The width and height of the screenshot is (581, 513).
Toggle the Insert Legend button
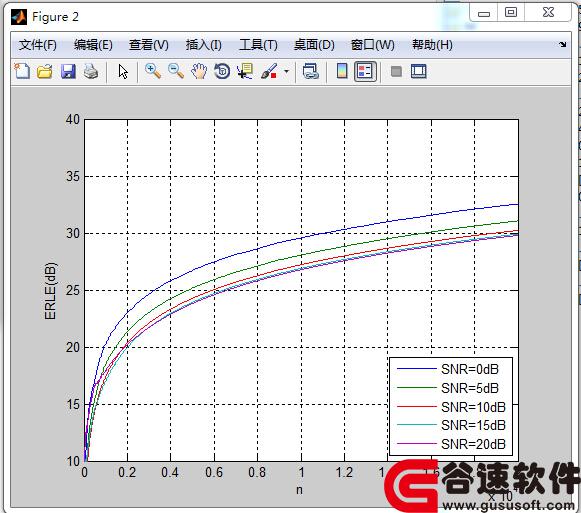(365, 72)
